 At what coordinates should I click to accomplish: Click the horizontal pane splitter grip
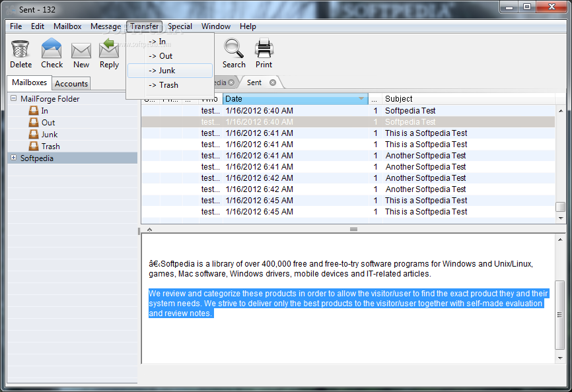353,230
